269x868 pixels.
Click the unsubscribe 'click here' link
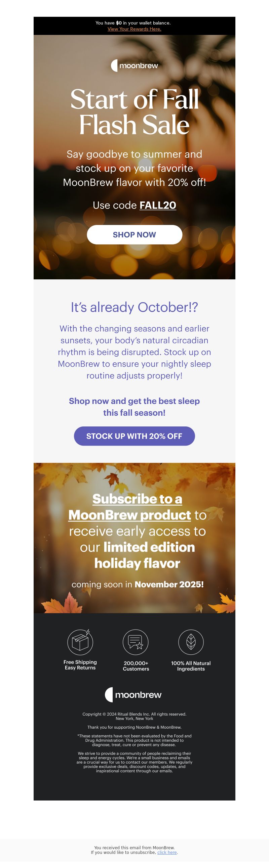coord(167,852)
